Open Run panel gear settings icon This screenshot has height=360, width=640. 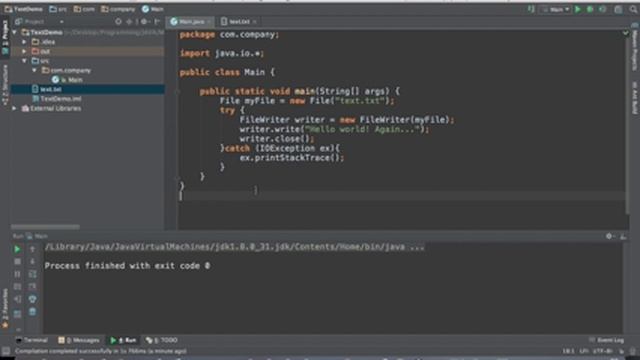pyautogui.click(x=609, y=236)
